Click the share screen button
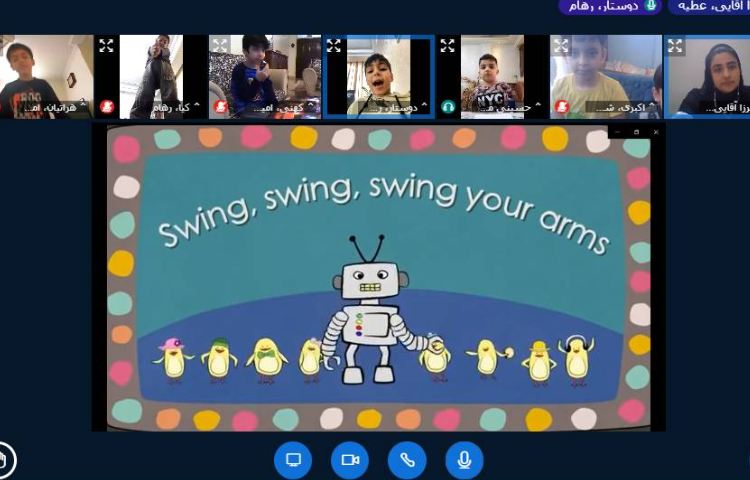 pyautogui.click(x=293, y=460)
